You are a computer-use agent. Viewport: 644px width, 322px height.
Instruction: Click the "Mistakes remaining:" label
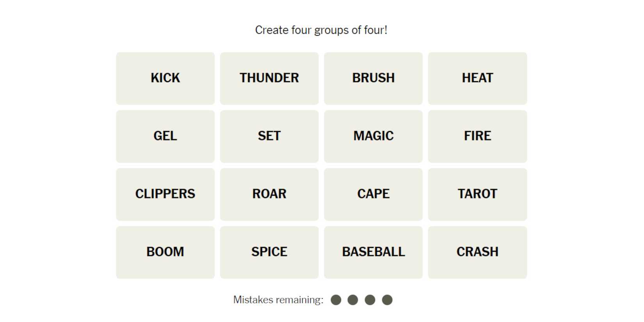(x=278, y=300)
